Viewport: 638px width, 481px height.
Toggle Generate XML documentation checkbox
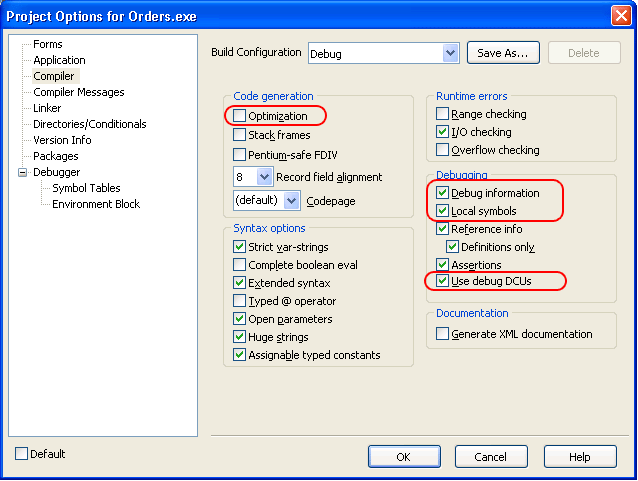coord(443,334)
